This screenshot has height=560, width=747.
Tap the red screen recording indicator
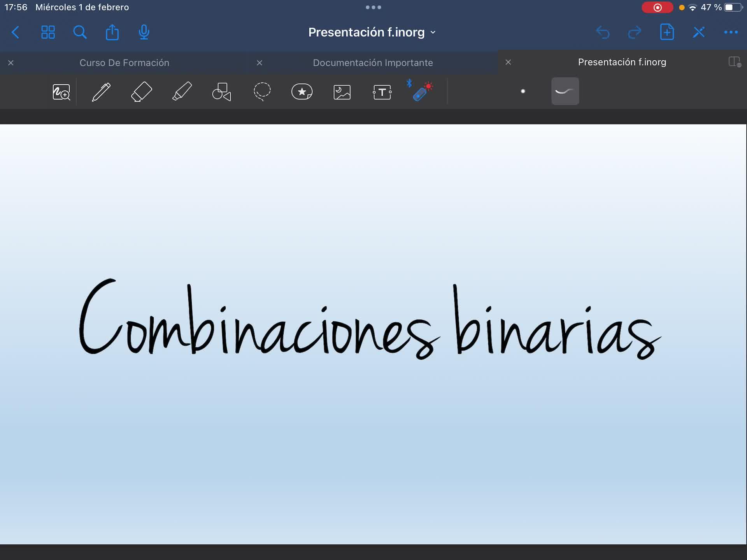pos(657,7)
